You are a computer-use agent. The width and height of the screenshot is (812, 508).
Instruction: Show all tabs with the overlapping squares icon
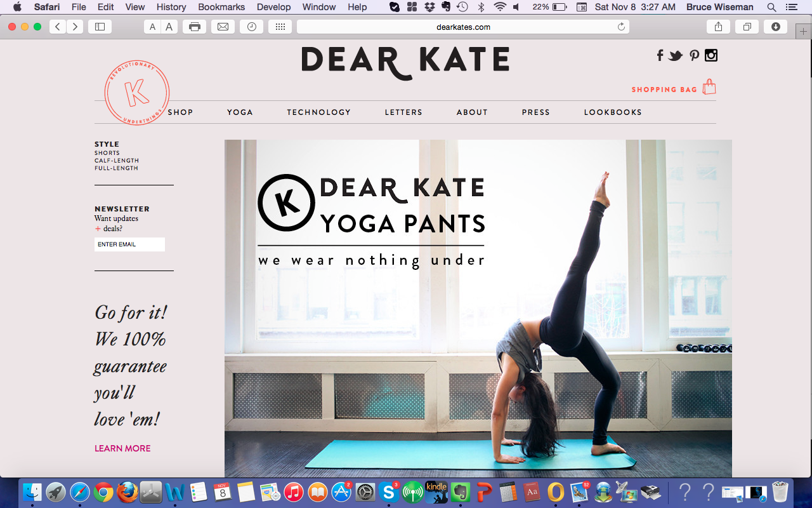click(x=747, y=27)
